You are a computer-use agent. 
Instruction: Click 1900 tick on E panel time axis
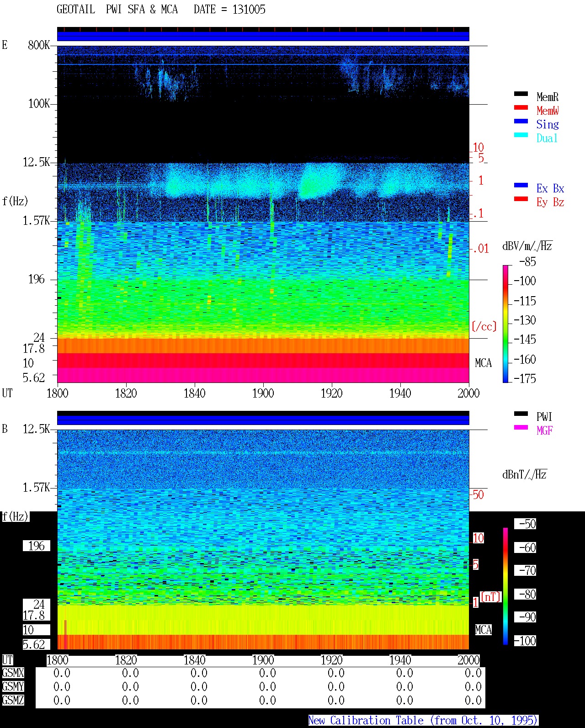263,393
